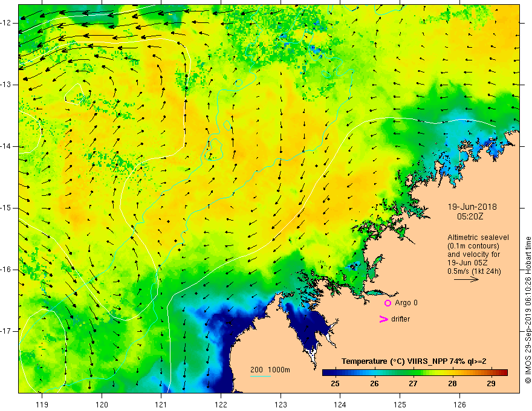Click the color bar tick label 25
The image size is (532, 411).
click(x=335, y=384)
